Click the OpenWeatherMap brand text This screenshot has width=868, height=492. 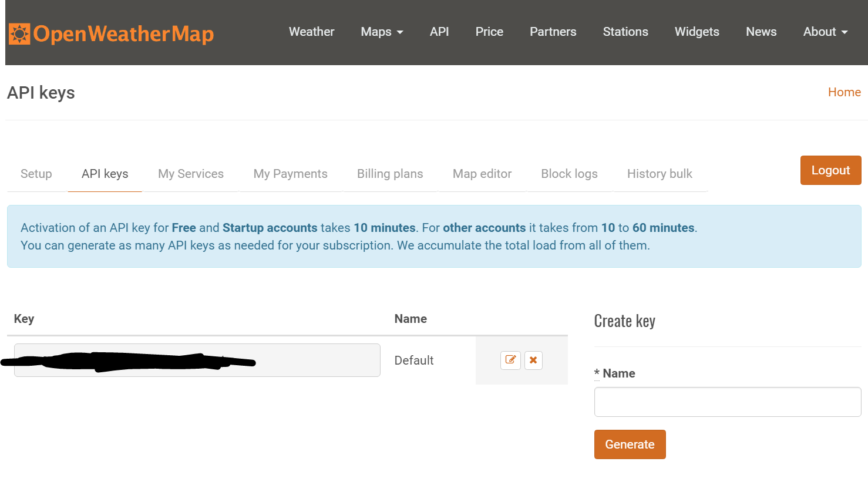pos(123,34)
